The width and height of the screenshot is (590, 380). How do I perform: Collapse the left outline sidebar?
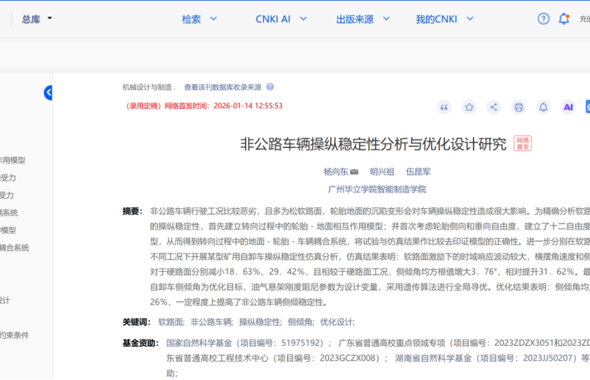click(x=48, y=93)
